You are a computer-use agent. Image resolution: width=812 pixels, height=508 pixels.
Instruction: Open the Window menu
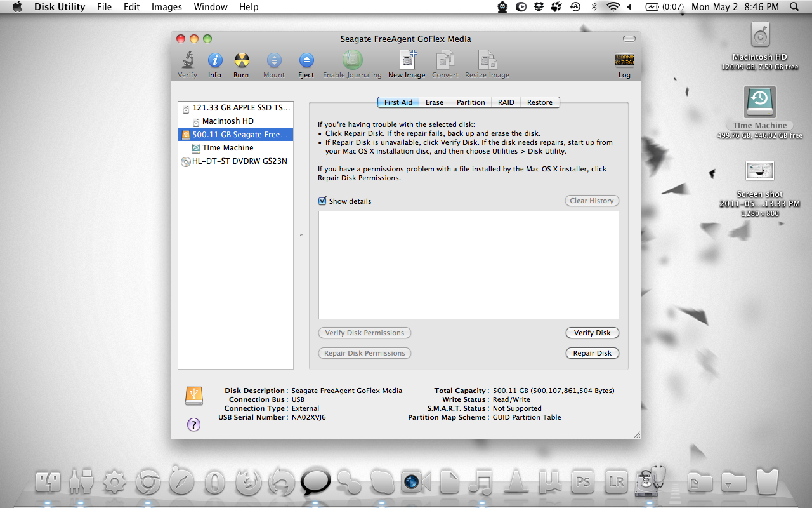pos(211,7)
